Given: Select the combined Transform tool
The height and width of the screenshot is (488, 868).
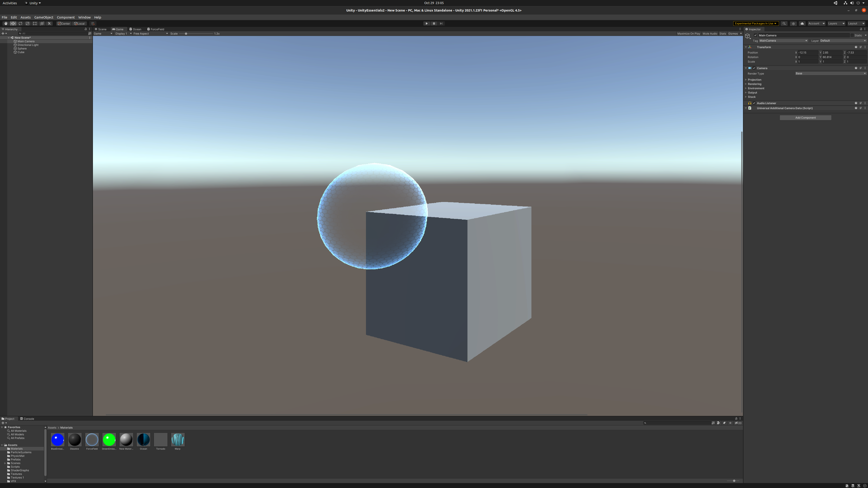Looking at the screenshot, I should [42, 23].
